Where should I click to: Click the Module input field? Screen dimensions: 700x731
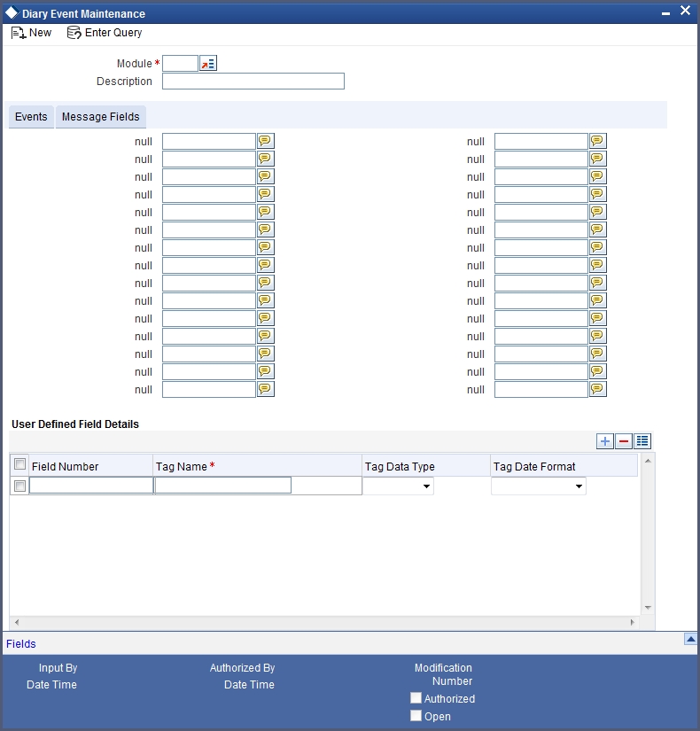[180, 64]
